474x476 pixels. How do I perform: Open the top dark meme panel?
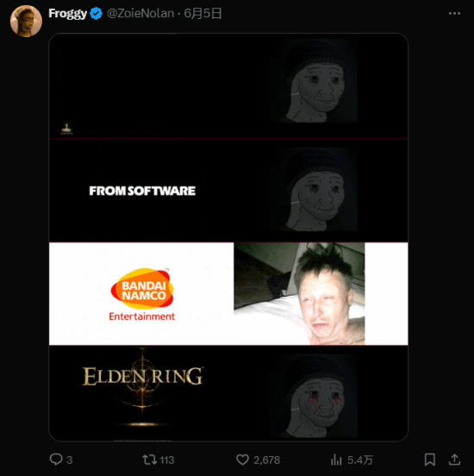[x=228, y=86]
